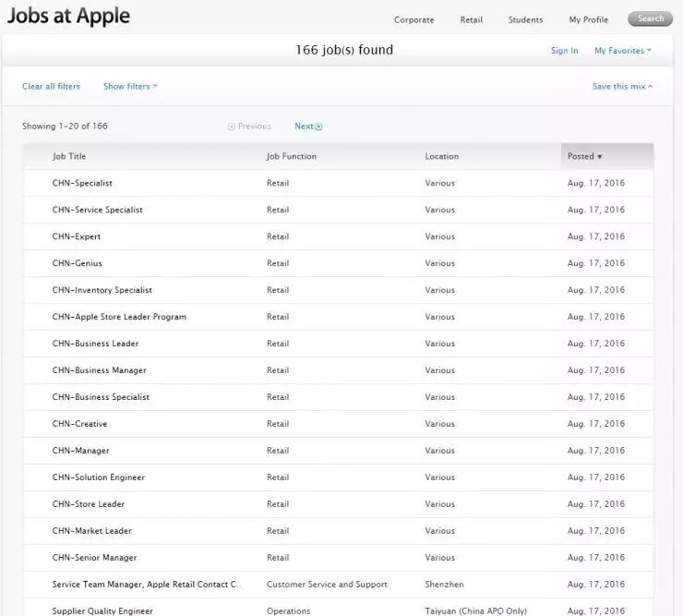Expand the Show filters dropdown
This screenshot has width=683, height=616.
(130, 86)
